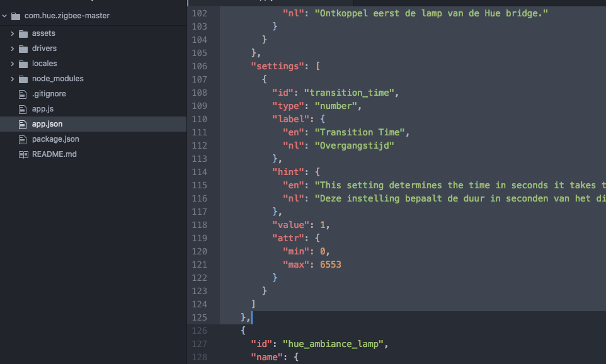Click the "settings" key in code
The image size is (606, 364).
click(x=278, y=66)
